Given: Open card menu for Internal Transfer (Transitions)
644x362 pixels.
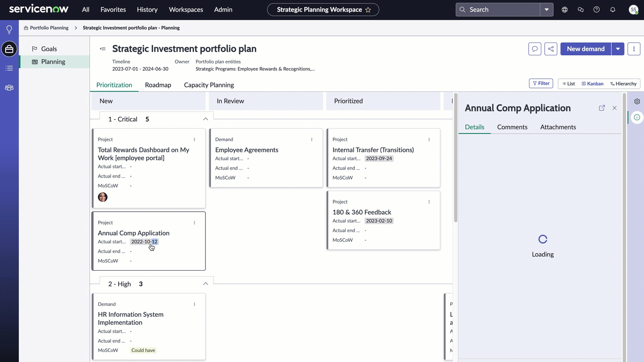Looking at the screenshot, I should (429, 140).
